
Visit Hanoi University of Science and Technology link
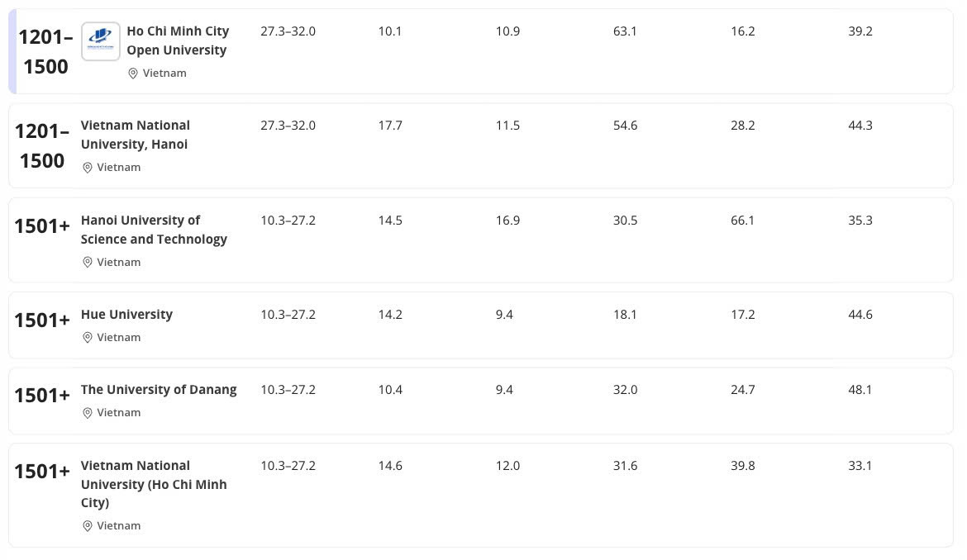click(154, 230)
